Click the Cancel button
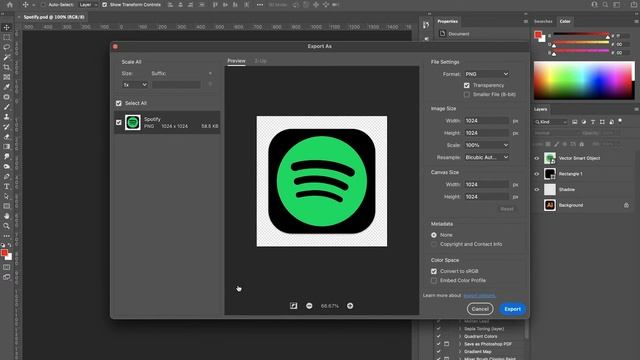This screenshot has width=640, height=360. click(480, 309)
